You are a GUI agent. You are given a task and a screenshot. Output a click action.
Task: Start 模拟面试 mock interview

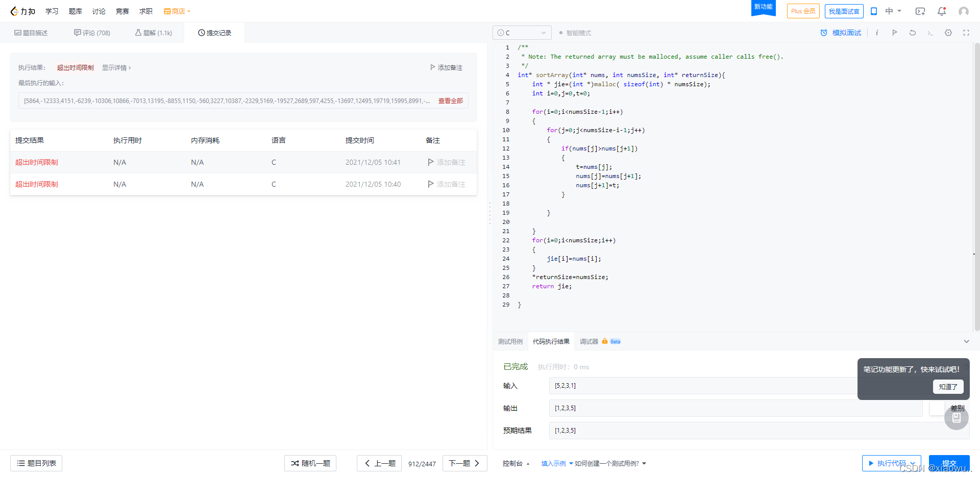coord(847,33)
